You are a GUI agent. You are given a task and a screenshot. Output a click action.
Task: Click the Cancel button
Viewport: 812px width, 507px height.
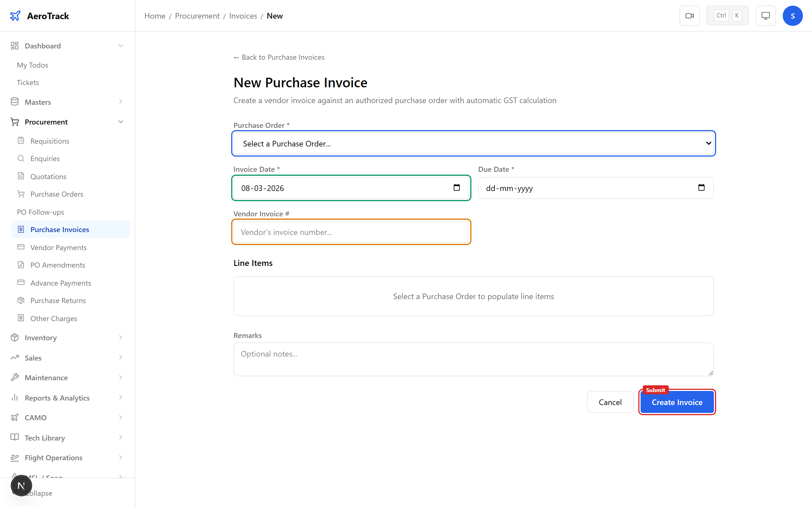[x=610, y=402]
